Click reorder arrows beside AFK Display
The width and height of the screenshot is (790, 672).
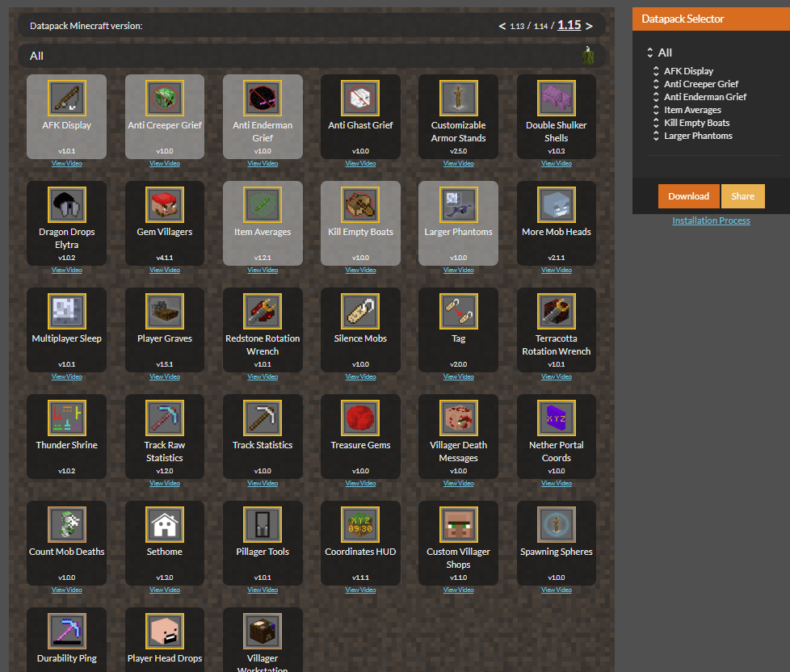coord(656,71)
